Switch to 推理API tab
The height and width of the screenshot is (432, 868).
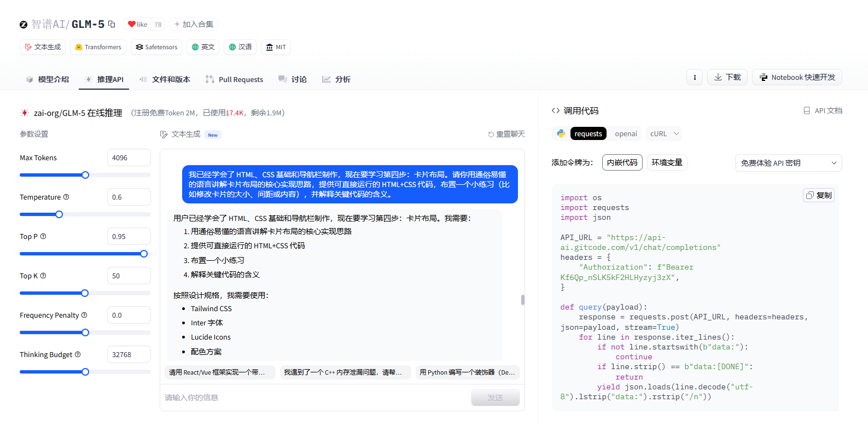coord(104,79)
